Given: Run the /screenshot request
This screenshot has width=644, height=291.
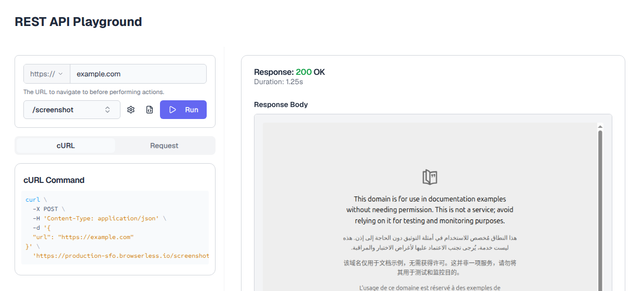Looking at the screenshot, I should [183, 110].
